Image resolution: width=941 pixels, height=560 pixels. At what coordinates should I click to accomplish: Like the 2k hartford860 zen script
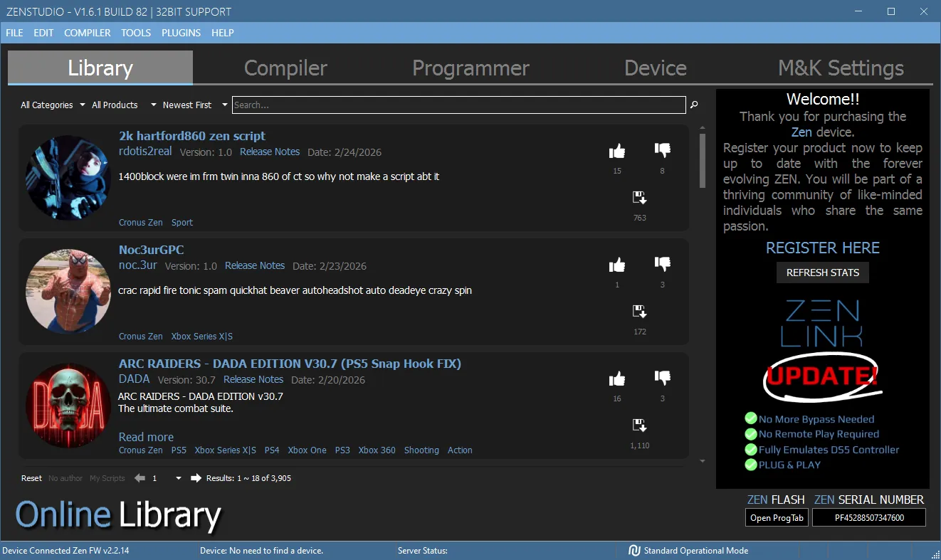point(617,151)
